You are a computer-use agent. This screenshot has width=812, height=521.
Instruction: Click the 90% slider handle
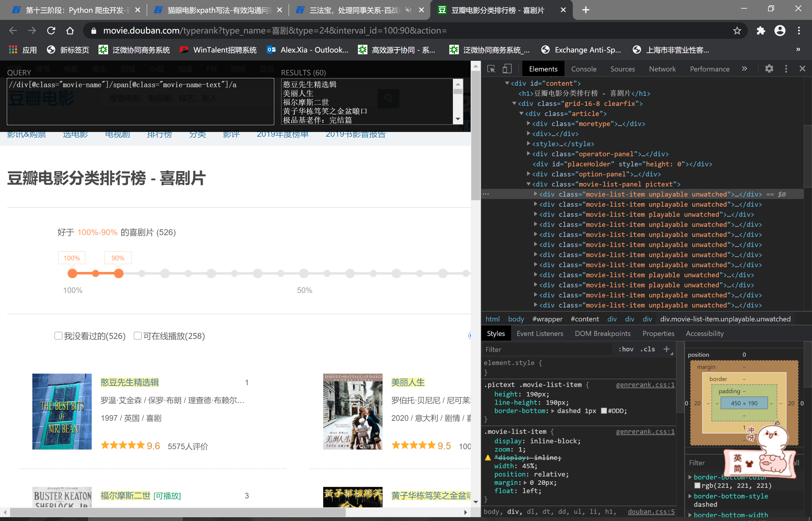coord(118,273)
